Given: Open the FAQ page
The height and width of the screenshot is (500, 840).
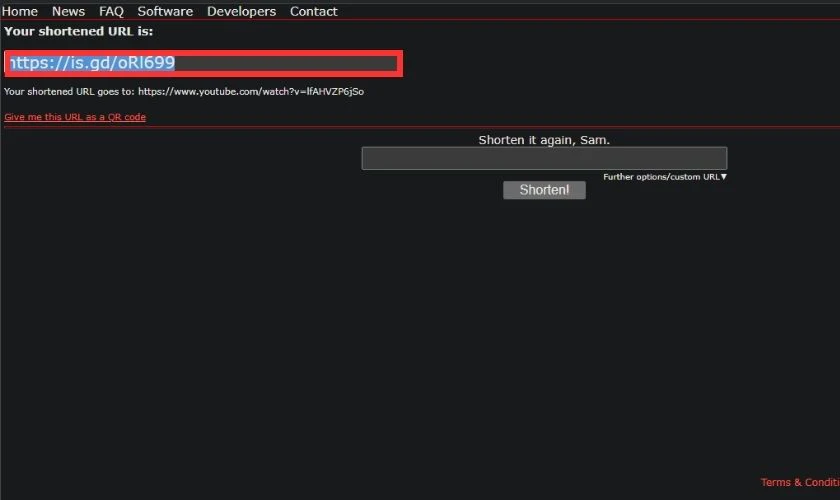Looking at the screenshot, I should pyautogui.click(x=111, y=11).
